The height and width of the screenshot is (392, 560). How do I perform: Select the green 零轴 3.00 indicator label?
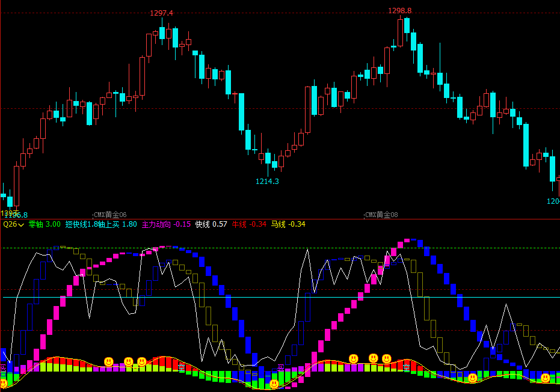(45, 224)
